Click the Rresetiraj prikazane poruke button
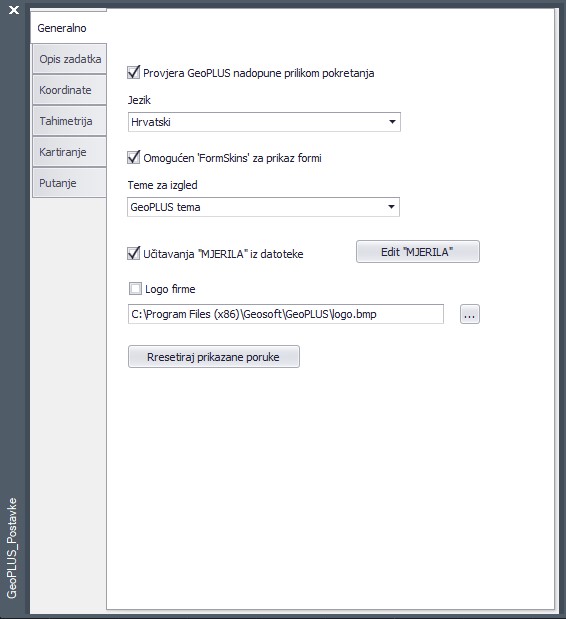This screenshot has height=619, width=566. 214,356
